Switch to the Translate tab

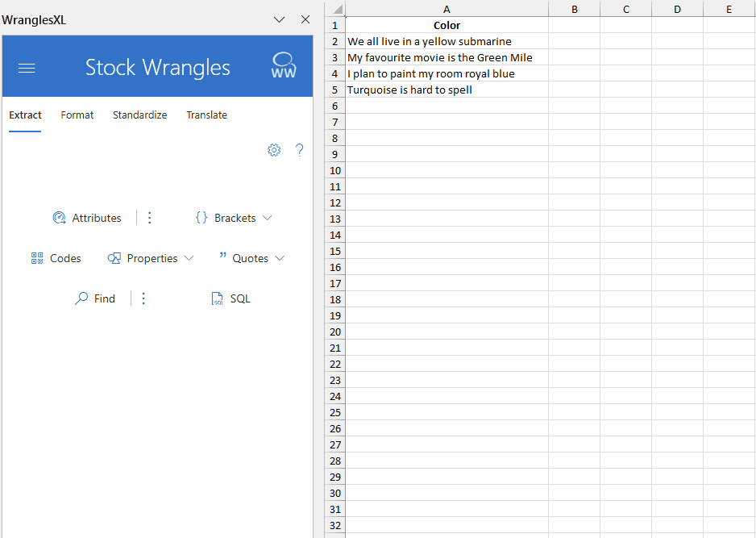pos(207,115)
